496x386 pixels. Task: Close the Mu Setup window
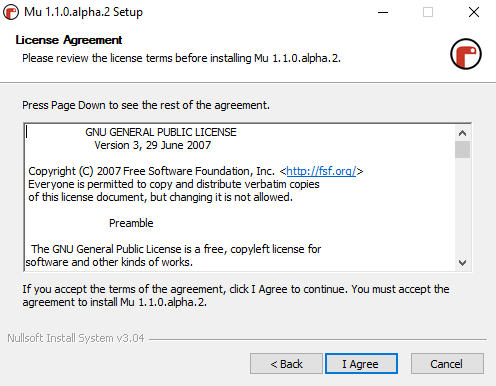pyautogui.click(x=474, y=12)
